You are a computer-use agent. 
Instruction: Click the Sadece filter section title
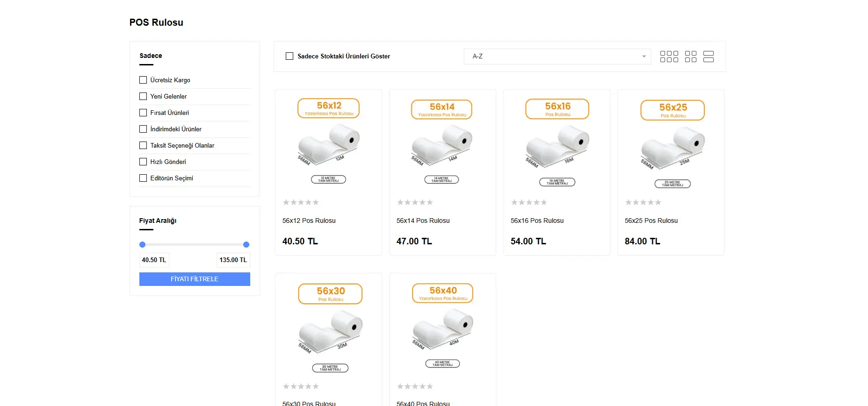(x=151, y=56)
